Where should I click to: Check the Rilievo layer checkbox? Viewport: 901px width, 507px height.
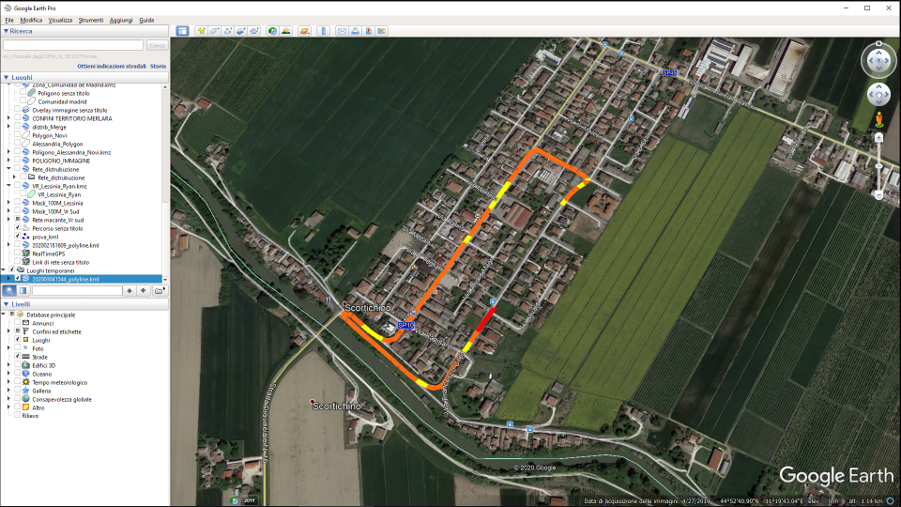pyautogui.click(x=17, y=416)
